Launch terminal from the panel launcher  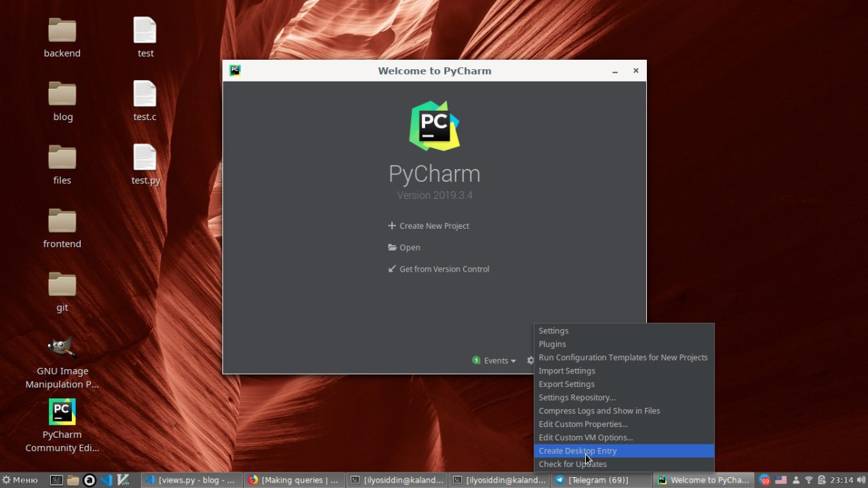tap(56, 480)
